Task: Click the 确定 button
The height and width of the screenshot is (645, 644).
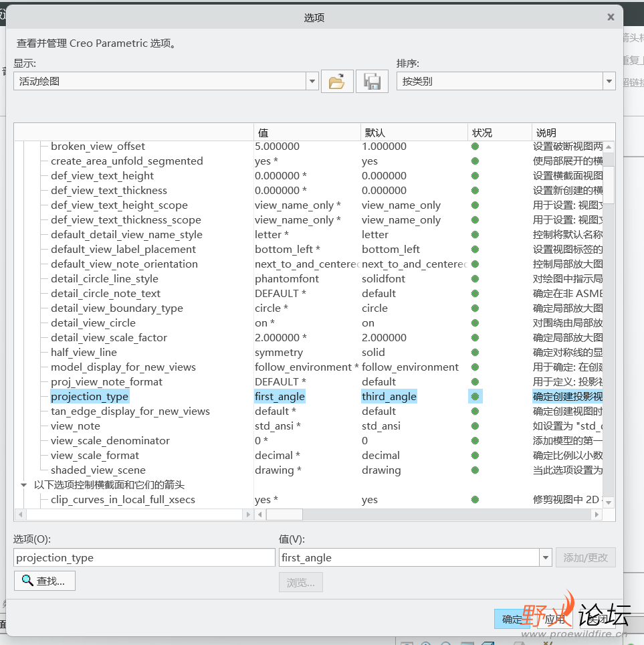Action: [512, 619]
